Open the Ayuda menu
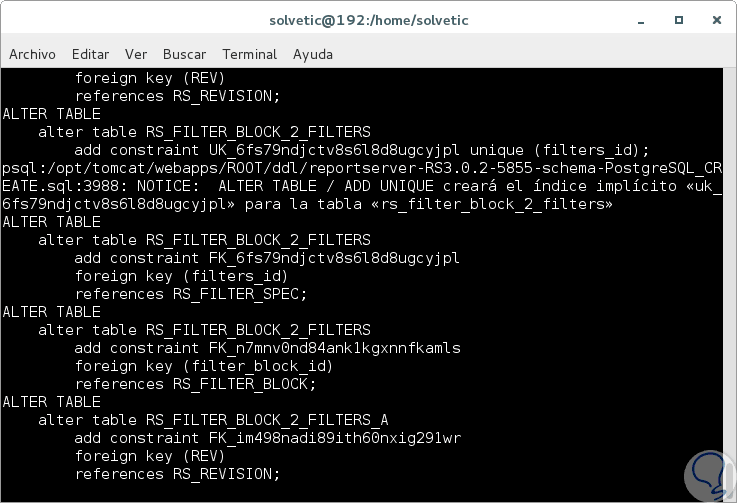737x503 pixels. tap(312, 54)
